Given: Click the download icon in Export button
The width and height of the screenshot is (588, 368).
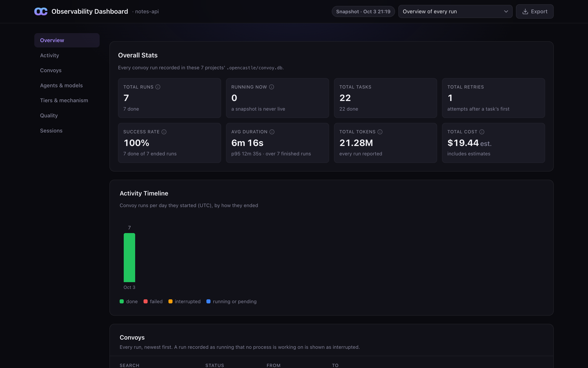Looking at the screenshot, I should (x=525, y=11).
